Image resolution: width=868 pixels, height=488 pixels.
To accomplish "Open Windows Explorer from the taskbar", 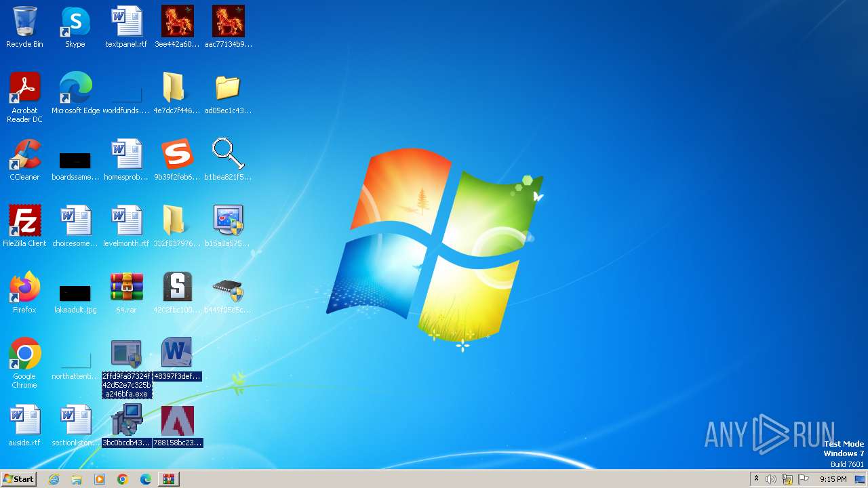I will [x=77, y=479].
